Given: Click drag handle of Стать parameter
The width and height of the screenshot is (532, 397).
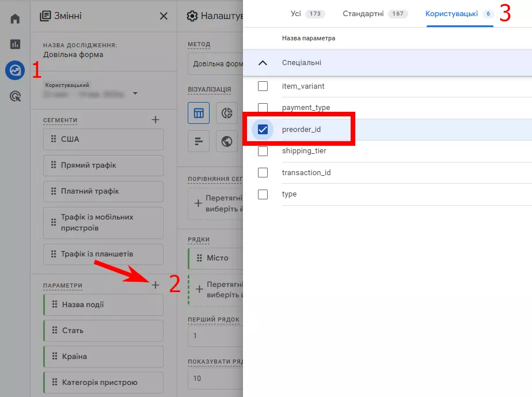Looking at the screenshot, I should coord(55,330).
